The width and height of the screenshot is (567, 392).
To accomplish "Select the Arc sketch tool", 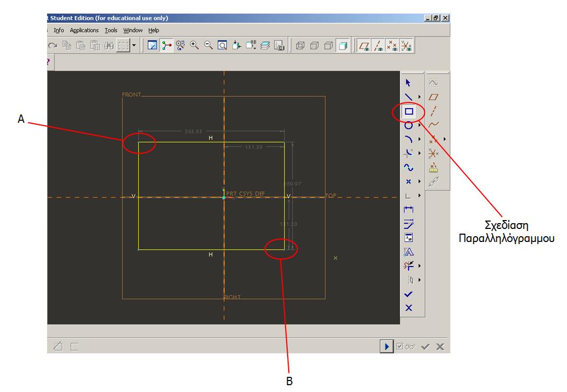I will click(x=409, y=139).
